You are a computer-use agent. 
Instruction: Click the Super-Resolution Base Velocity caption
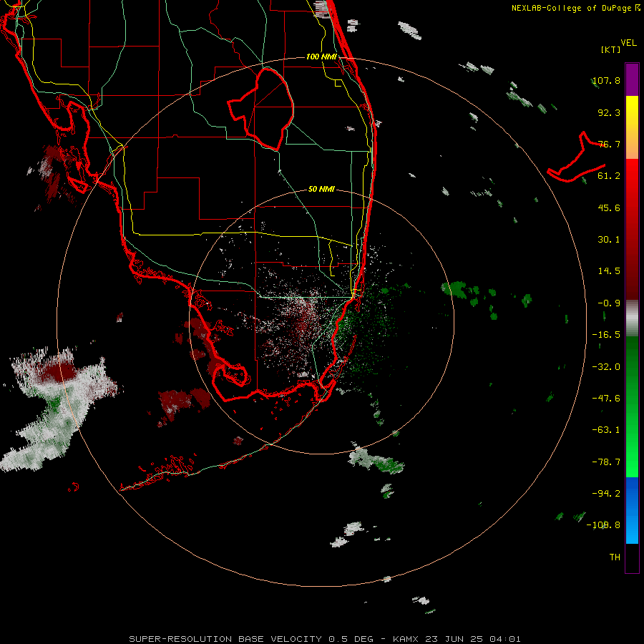pos(325,639)
